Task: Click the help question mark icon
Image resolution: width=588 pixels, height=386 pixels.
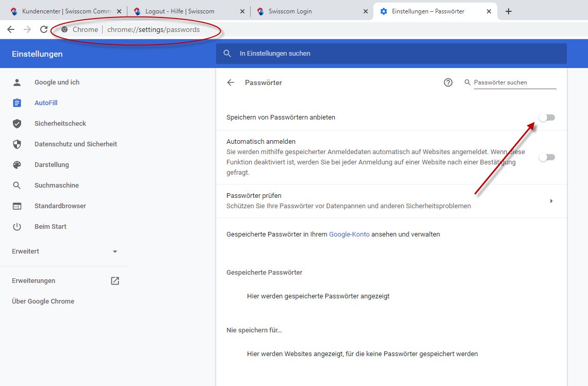Action: point(448,82)
